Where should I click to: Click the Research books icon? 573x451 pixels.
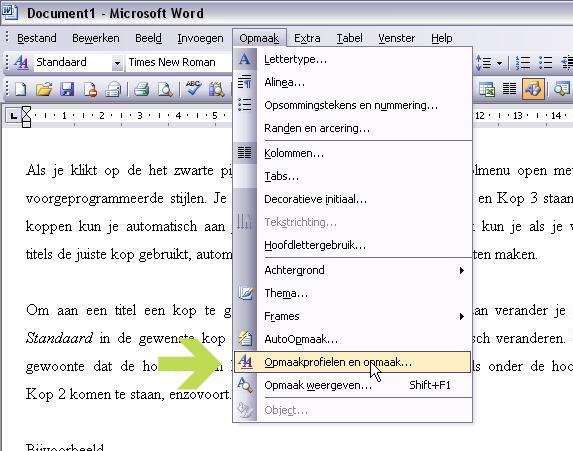[216, 89]
